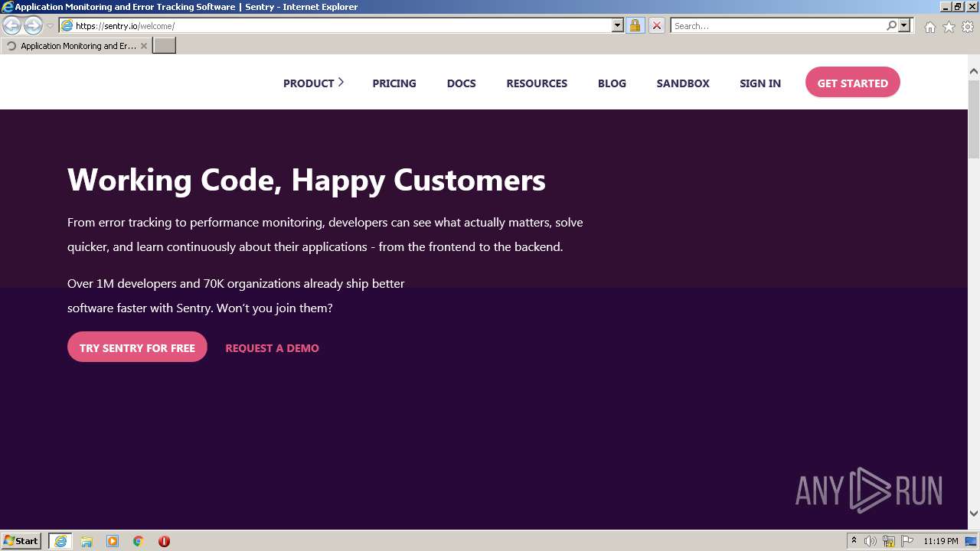The height and width of the screenshot is (551, 980).
Task: Open the PRODUCT menu
Action: pos(309,83)
